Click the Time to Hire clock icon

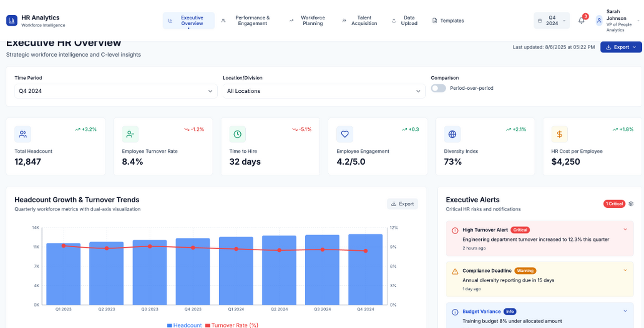point(238,134)
